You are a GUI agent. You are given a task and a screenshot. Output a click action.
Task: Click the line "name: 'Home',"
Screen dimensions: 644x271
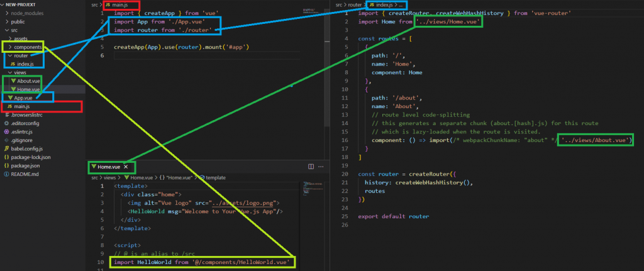coord(394,64)
